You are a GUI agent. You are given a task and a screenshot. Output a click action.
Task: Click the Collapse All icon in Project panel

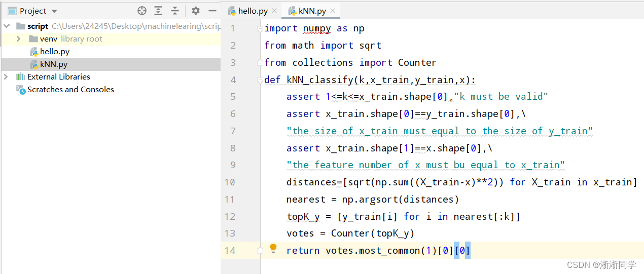pos(175,11)
